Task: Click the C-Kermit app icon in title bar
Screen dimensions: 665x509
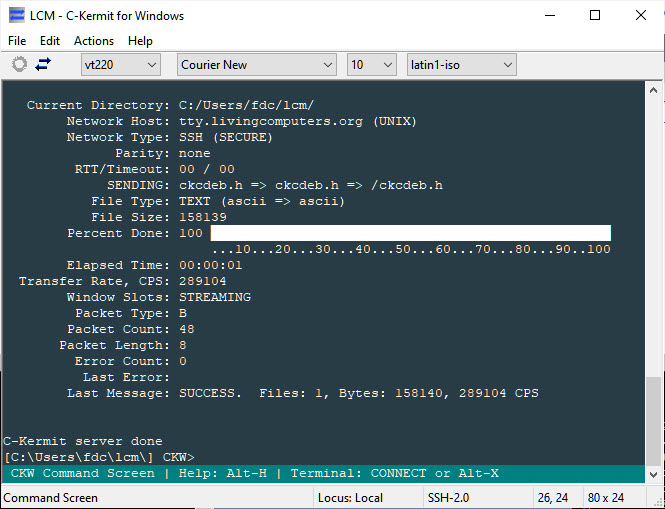Action: [17, 16]
